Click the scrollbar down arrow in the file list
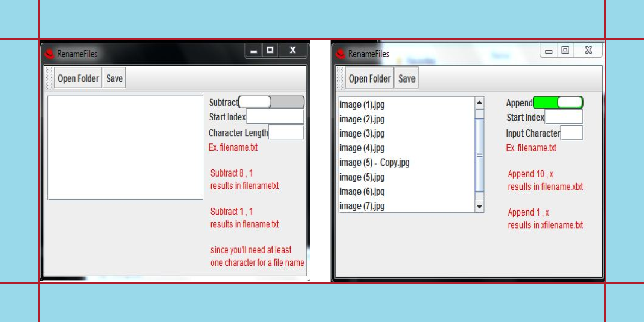Screen dimensions: 644x322 click(x=478, y=206)
